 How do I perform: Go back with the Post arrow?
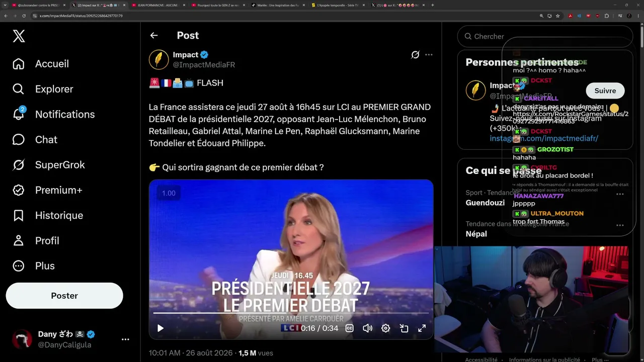pos(154,35)
